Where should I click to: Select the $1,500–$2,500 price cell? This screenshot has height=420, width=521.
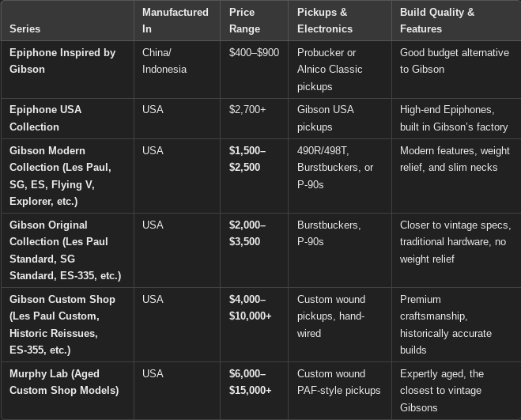tap(247, 159)
